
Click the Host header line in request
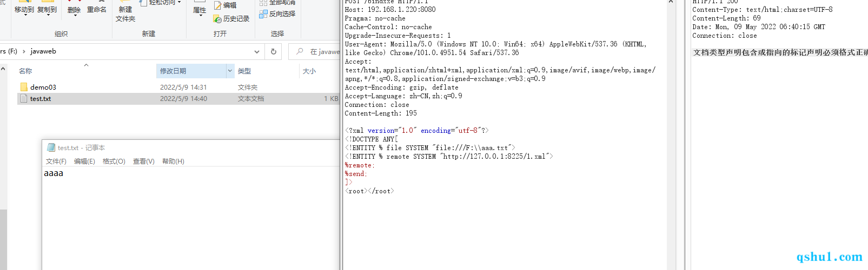click(390, 10)
